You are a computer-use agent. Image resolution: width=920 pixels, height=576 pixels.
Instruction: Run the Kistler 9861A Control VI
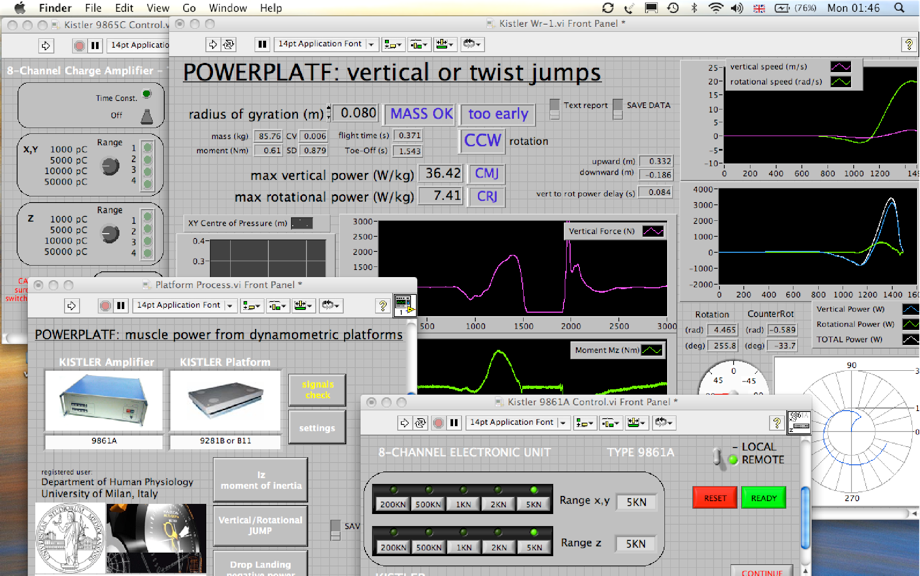404,423
